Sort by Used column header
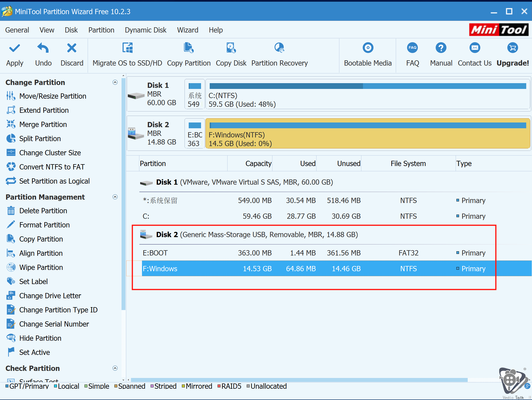 point(294,163)
